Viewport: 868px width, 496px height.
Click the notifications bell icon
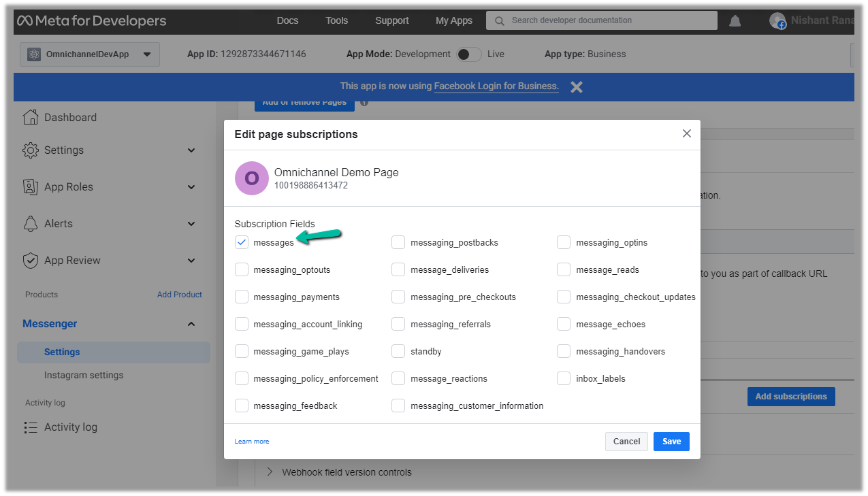[735, 21]
